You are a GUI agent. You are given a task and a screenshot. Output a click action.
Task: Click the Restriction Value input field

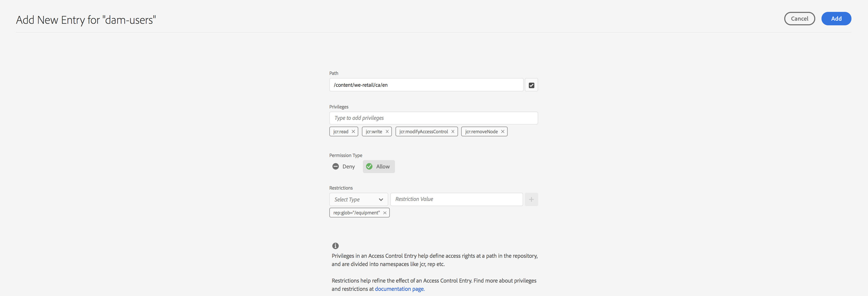tap(456, 199)
